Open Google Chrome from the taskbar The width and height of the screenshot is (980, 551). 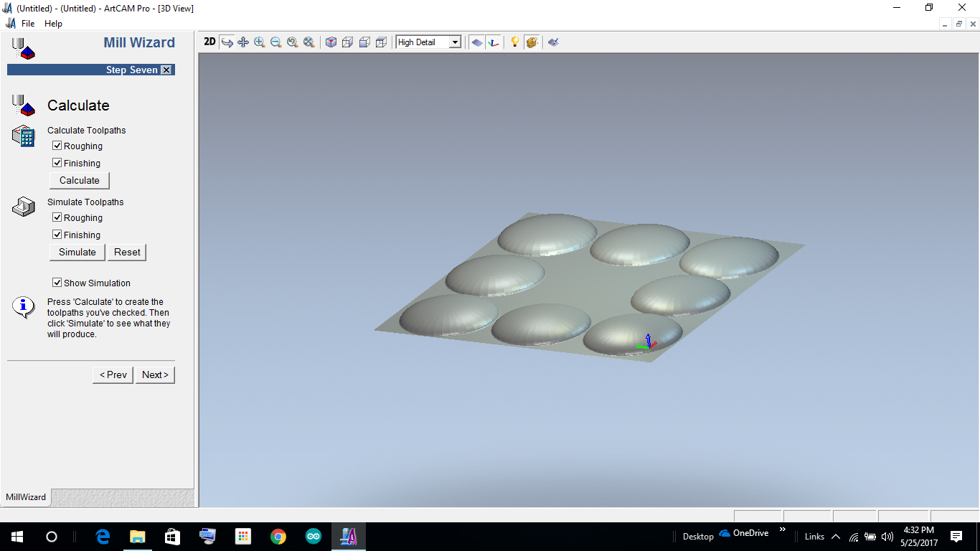(x=278, y=537)
